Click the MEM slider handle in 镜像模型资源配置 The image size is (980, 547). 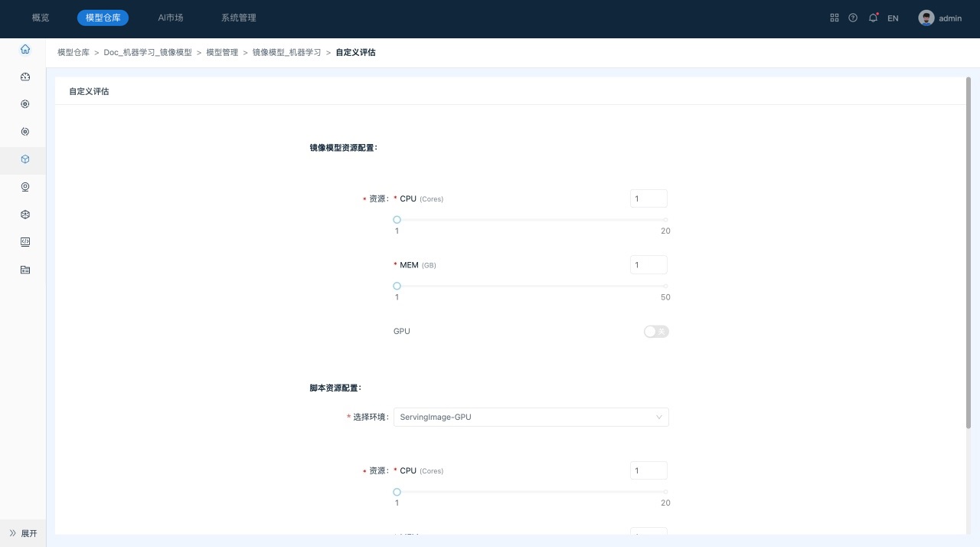[397, 286]
